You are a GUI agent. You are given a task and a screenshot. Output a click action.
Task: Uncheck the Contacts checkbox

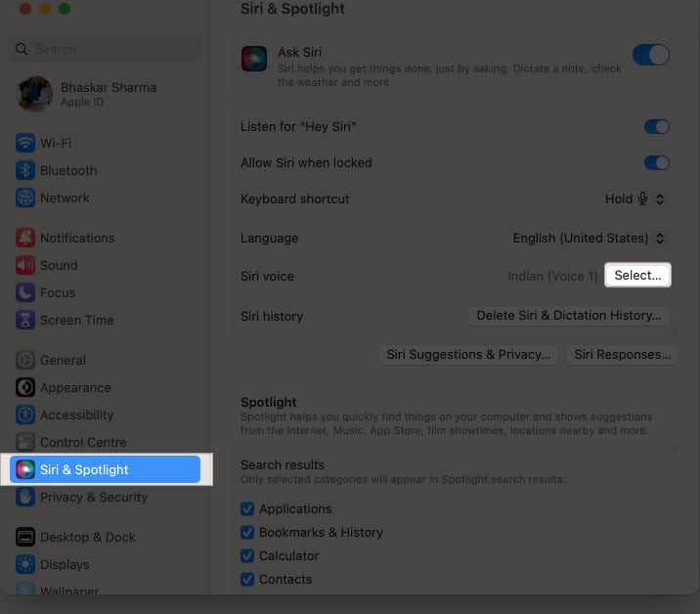[x=247, y=579]
